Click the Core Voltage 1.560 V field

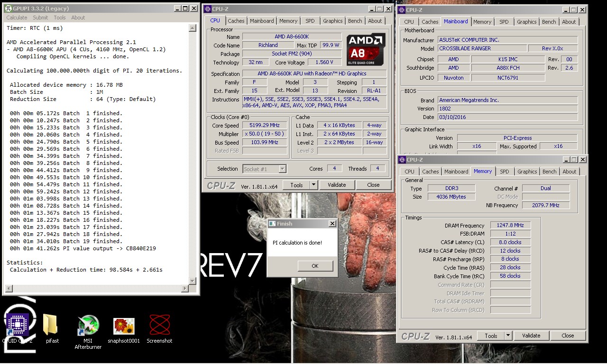(x=324, y=62)
